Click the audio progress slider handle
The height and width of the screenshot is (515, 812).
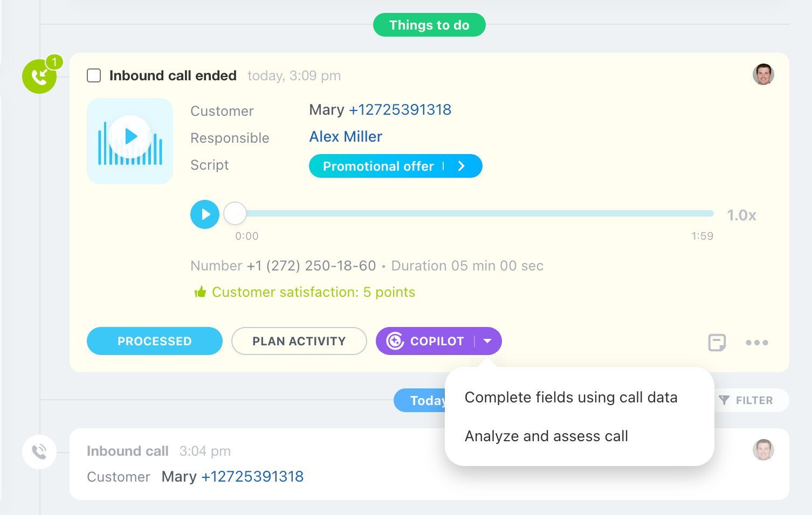click(x=235, y=214)
